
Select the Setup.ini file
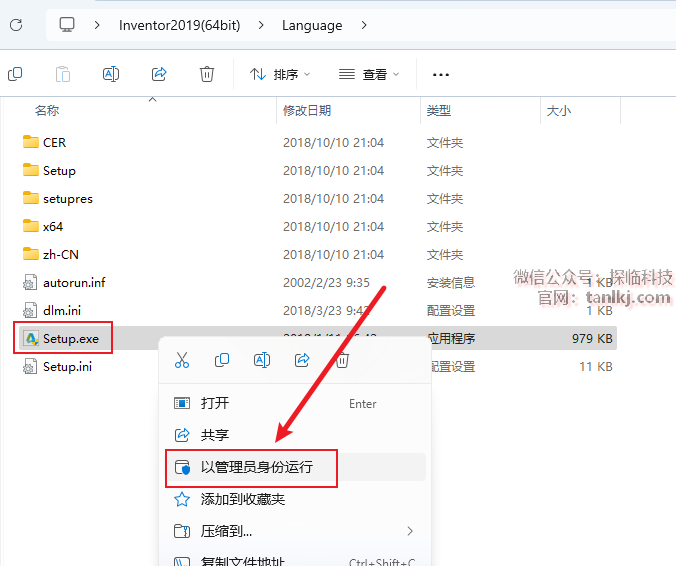(x=67, y=367)
